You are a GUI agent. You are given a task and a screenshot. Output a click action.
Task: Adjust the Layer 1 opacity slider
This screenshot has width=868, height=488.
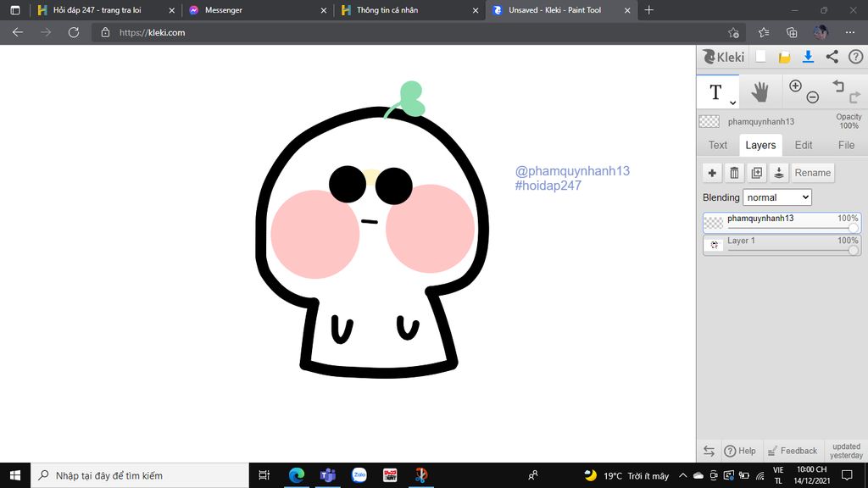[793, 250]
